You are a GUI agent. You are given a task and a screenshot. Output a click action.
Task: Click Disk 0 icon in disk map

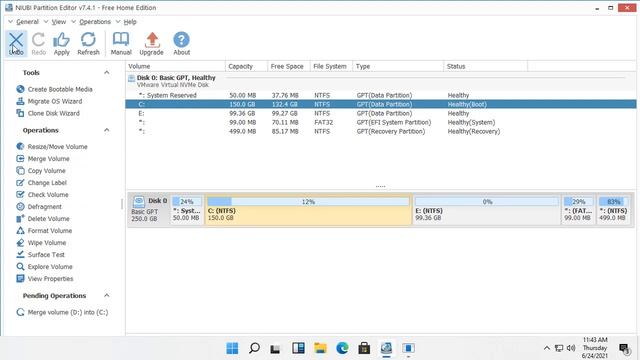pos(139,201)
